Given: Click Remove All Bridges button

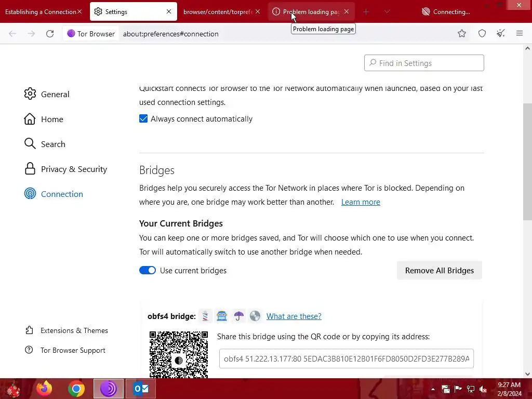Looking at the screenshot, I should (440, 270).
